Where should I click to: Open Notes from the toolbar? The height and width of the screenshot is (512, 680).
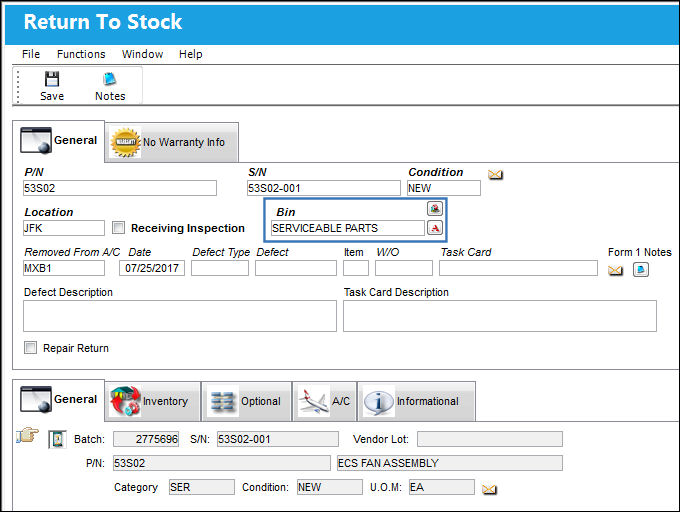pos(110,87)
